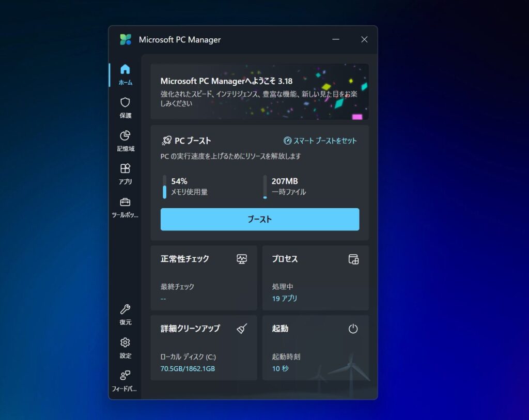Minimize the PC Manager window
The width and height of the screenshot is (529, 420).
[x=336, y=40]
